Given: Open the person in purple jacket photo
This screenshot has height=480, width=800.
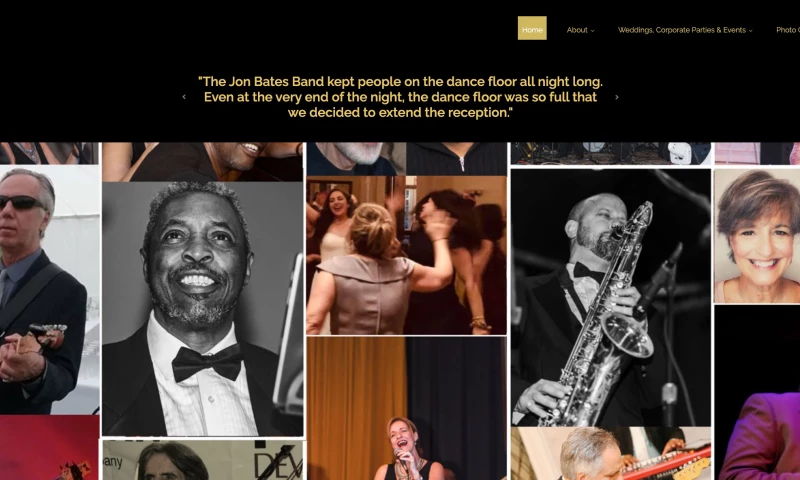Looking at the screenshot, I should (757, 393).
